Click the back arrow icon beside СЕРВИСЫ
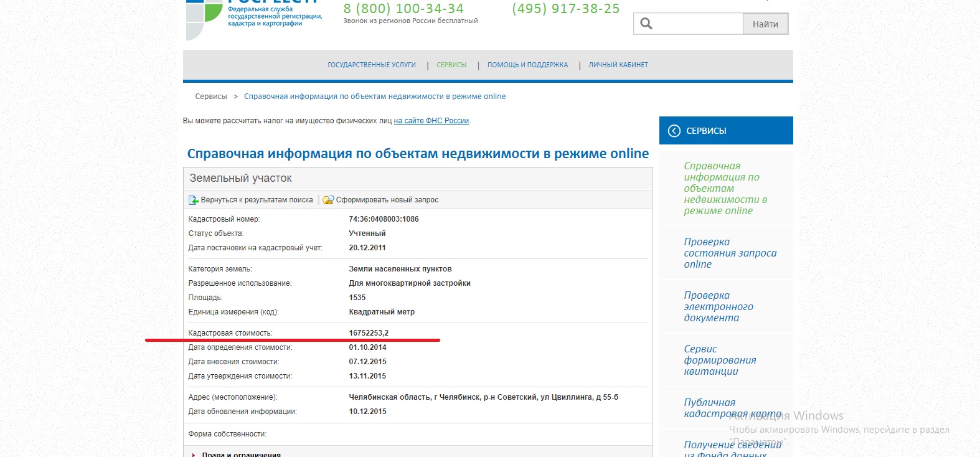Screen dimensions: 980x457 click(x=674, y=131)
